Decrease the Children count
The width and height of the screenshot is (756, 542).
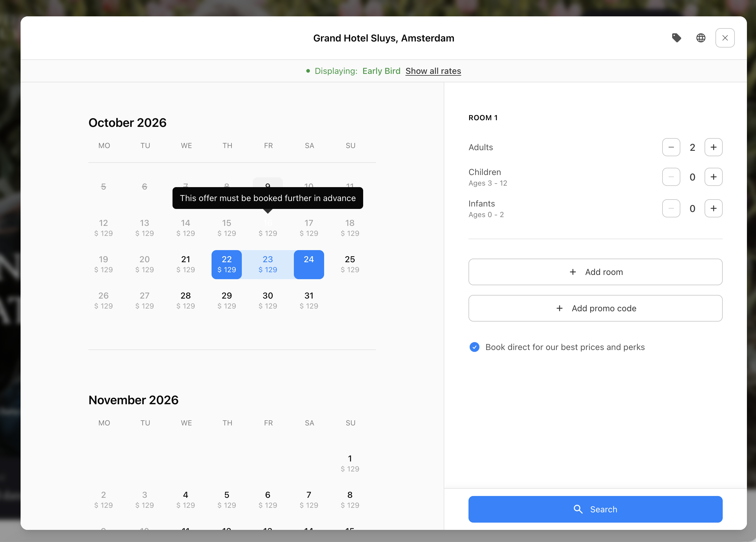tap(671, 177)
